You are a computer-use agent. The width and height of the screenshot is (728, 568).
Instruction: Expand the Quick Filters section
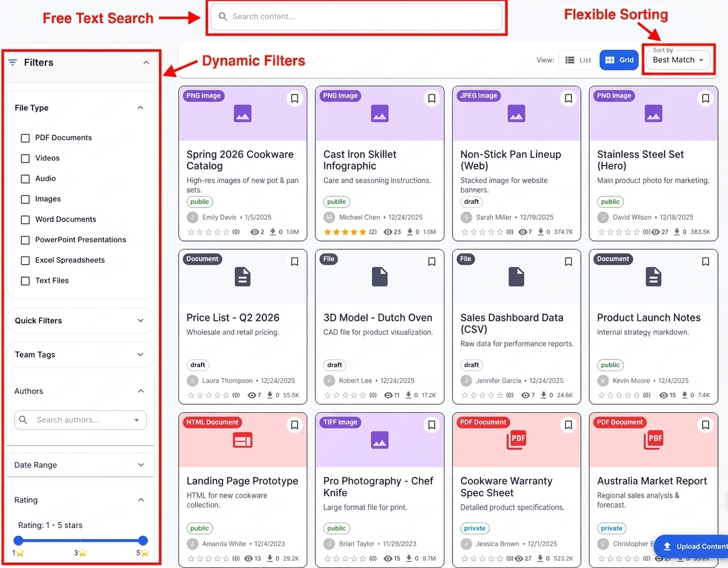tap(80, 320)
